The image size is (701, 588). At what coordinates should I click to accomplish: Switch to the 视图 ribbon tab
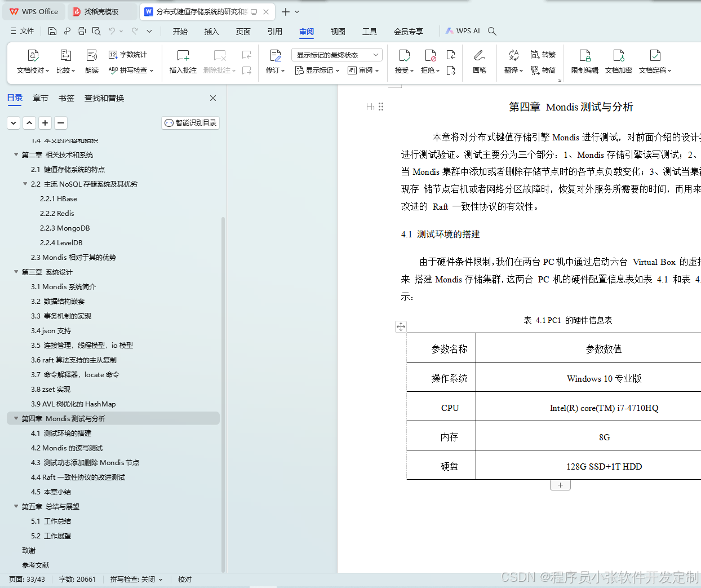(x=338, y=32)
